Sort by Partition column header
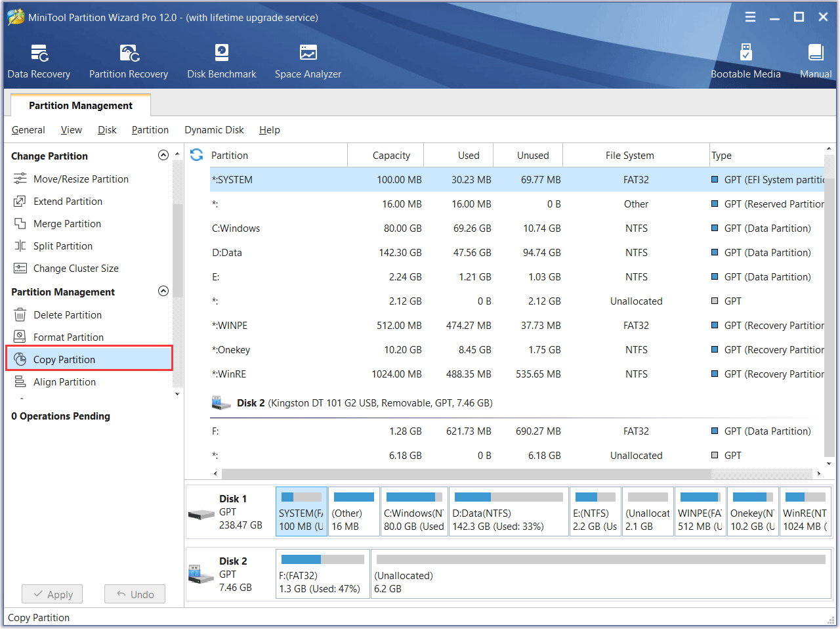840x629 pixels. tap(278, 155)
